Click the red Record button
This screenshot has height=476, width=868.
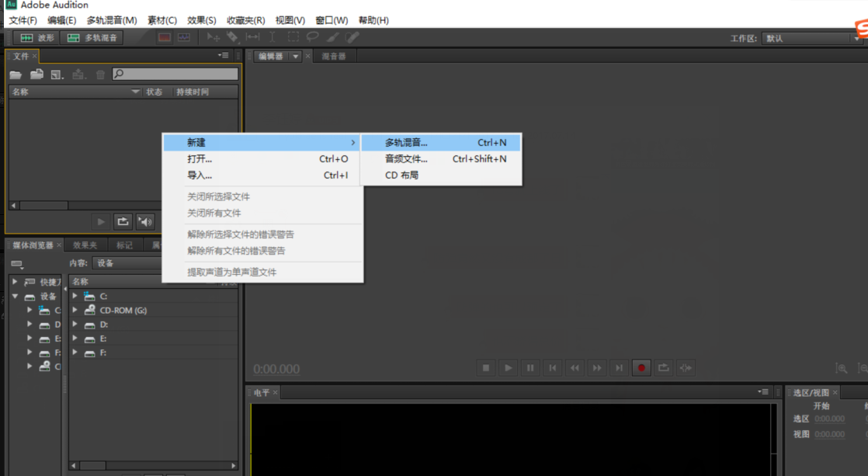641,368
